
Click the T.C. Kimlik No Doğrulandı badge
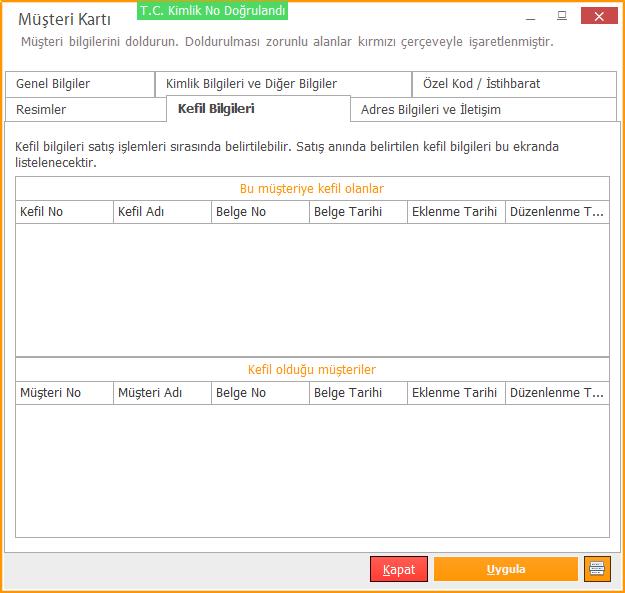(x=213, y=11)
